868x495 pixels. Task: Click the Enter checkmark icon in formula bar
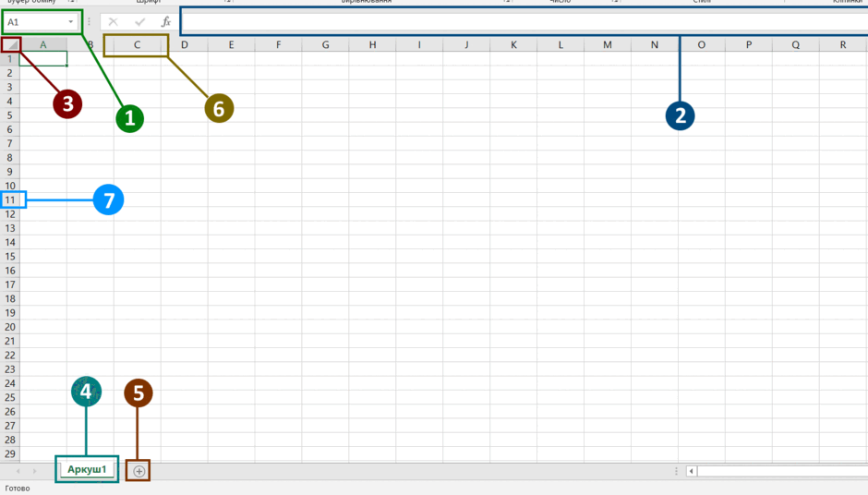pos(139,22)
